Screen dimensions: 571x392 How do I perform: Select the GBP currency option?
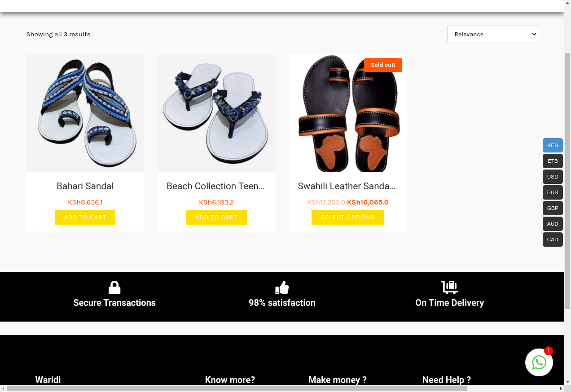(553, 208)
